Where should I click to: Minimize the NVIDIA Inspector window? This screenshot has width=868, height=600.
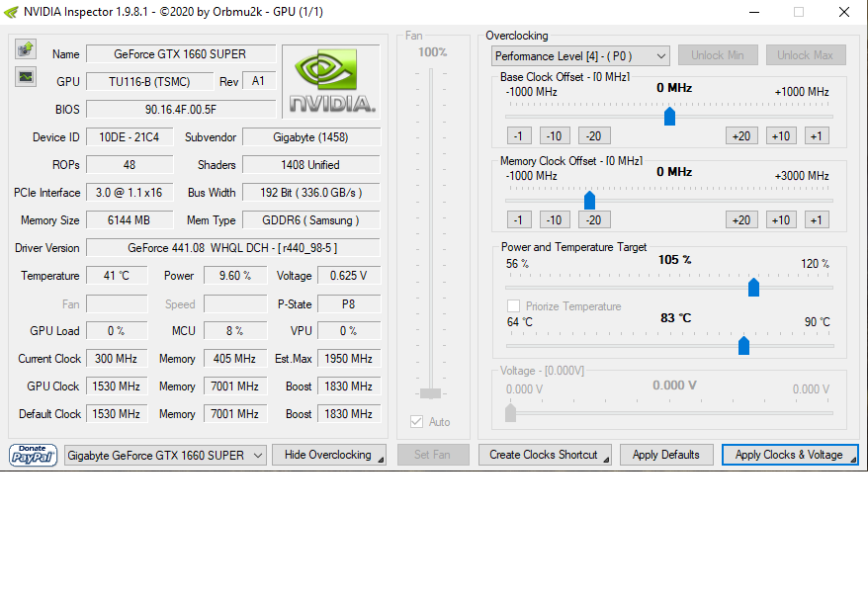pos(754,12)
